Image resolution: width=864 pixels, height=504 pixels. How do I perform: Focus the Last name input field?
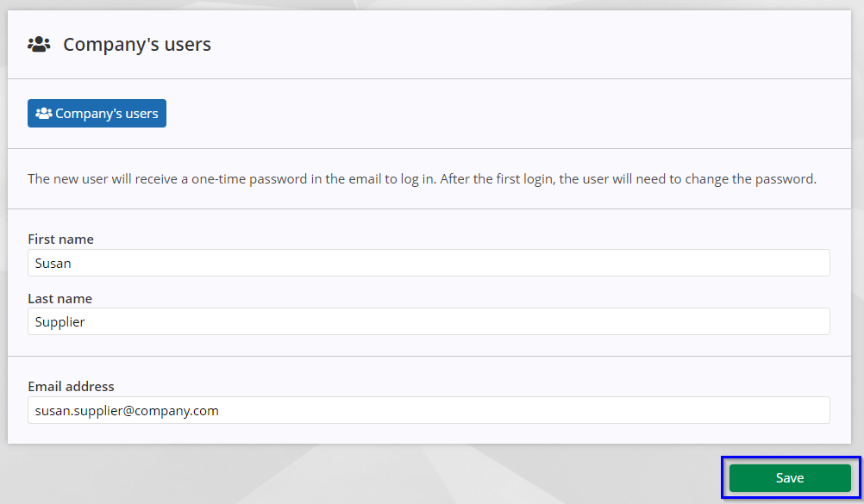coord(429,321)
